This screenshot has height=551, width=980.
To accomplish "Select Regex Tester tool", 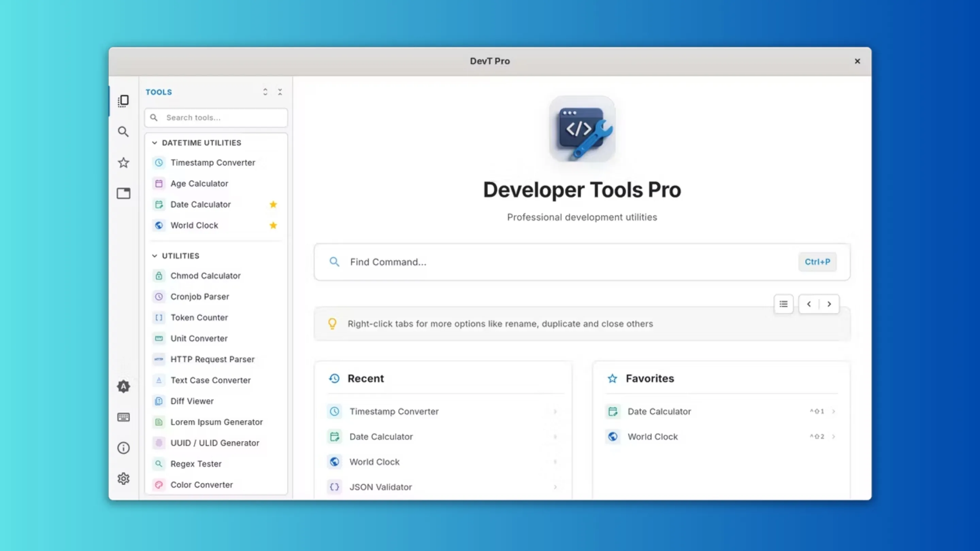I will click(x=216, y=464).
